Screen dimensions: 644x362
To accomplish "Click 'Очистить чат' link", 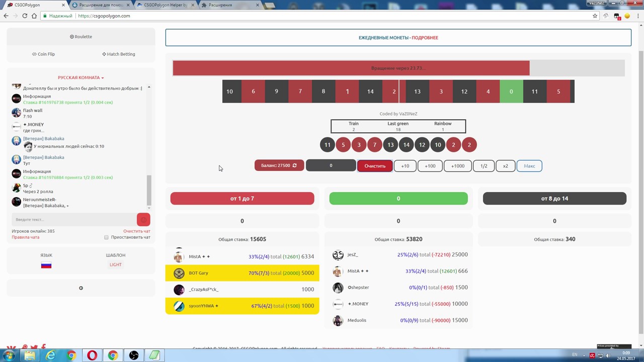I will tap(137, 231).
